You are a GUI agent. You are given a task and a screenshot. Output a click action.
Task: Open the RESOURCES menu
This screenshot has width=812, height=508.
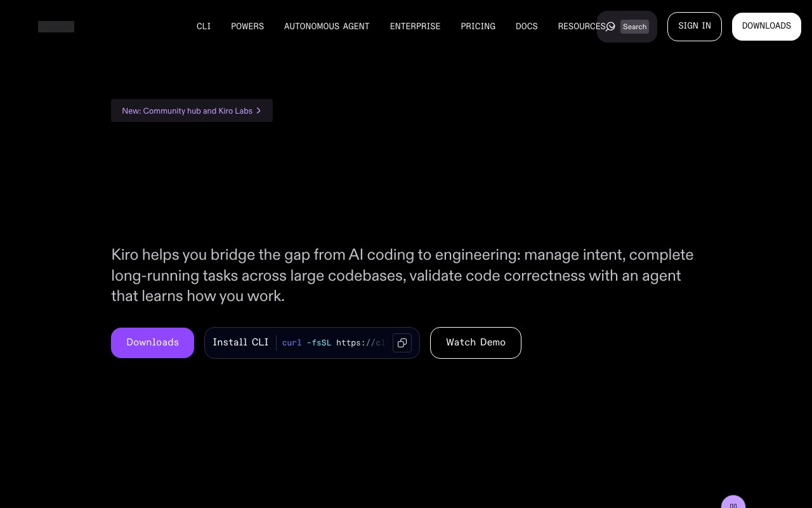pos(582,27)
